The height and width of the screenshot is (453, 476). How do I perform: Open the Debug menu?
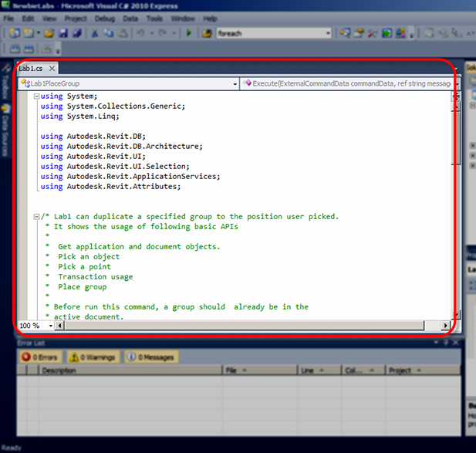coord(105,19)
